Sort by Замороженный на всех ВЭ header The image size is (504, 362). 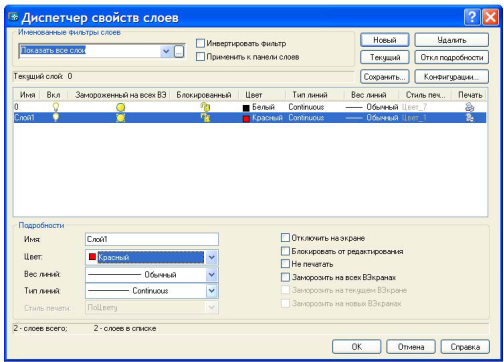[120, 95]
